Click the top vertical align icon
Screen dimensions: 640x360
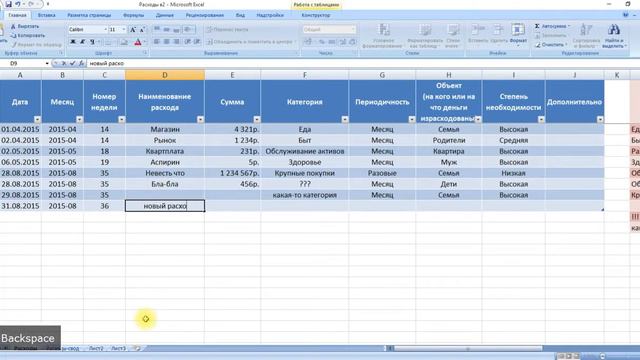click(x=157, y=29)
